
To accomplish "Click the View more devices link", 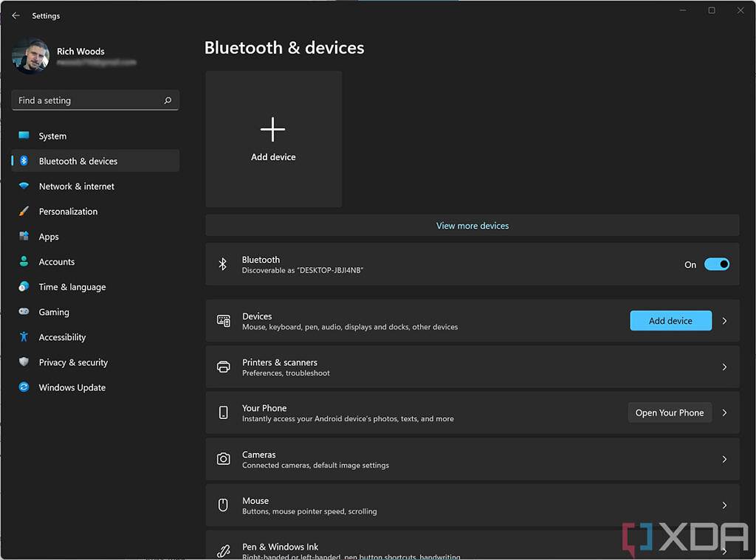I will click(472, 226).
